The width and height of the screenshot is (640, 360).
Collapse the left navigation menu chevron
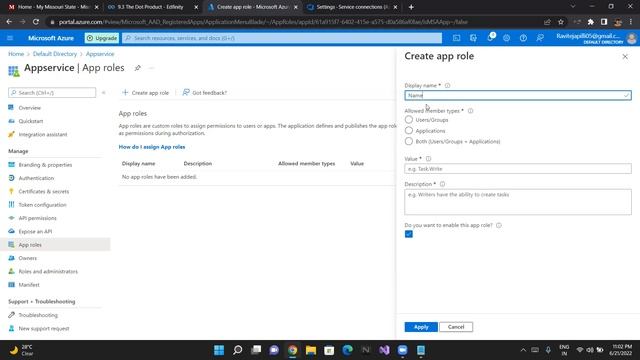coord(104,93)
